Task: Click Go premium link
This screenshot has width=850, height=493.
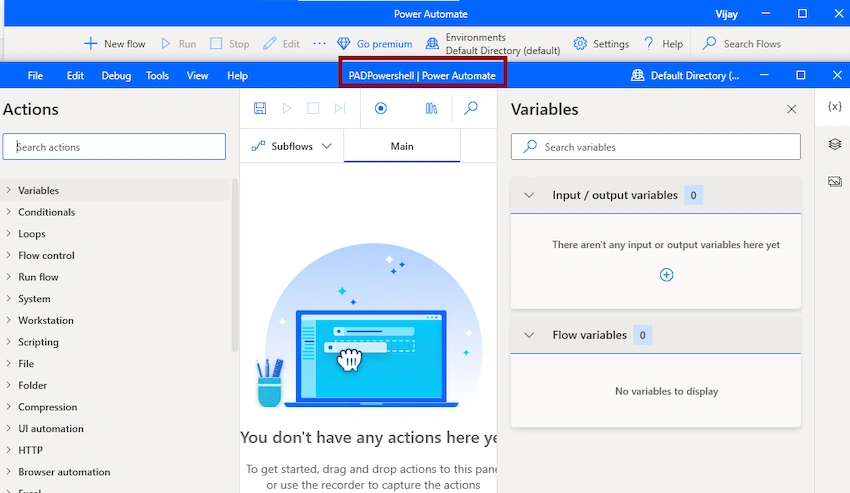Action: (x=374, y=44)
